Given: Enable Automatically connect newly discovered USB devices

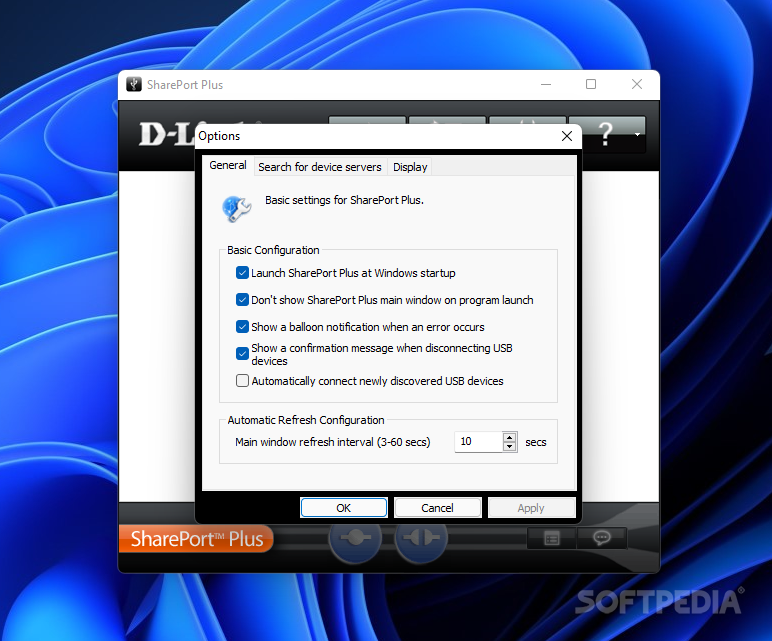Looking at the screenshot, I should tap(242, 381).
